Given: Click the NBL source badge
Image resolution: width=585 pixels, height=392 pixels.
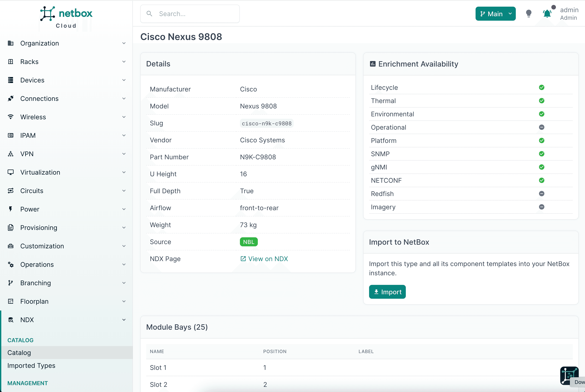Looking at the screenshot, I should coord(249,242).
